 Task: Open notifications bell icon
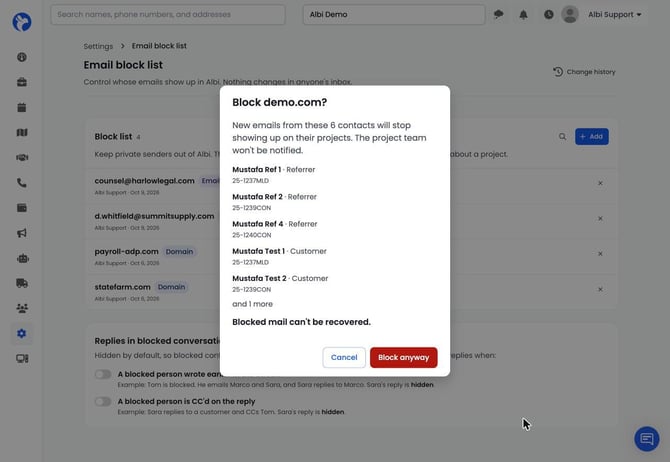pos(523,15)
